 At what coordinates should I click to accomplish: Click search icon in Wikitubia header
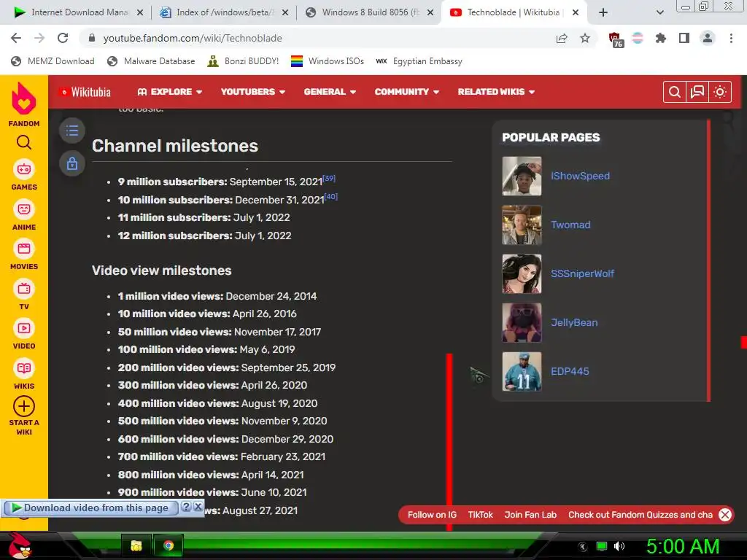(x=675, y=92)
